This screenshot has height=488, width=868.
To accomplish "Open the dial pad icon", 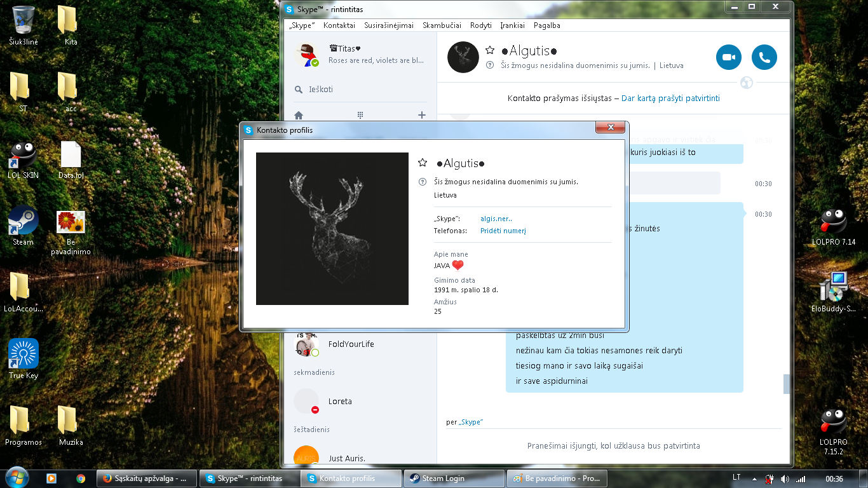I will [360, 115].
